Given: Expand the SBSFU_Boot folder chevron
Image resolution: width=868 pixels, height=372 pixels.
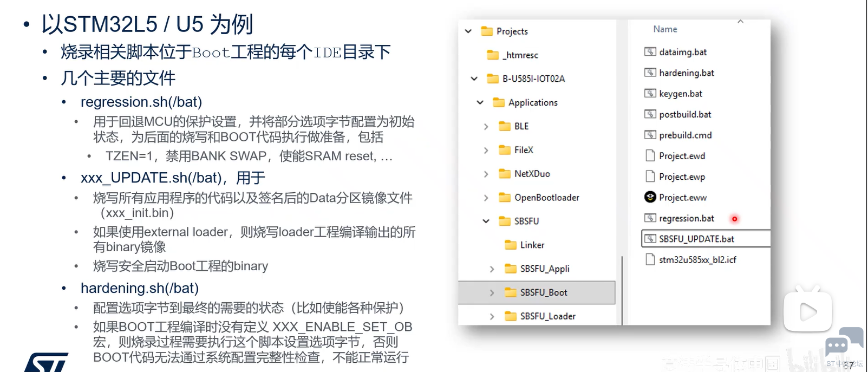Looking at the screenshot, I should tap(492, 293).
